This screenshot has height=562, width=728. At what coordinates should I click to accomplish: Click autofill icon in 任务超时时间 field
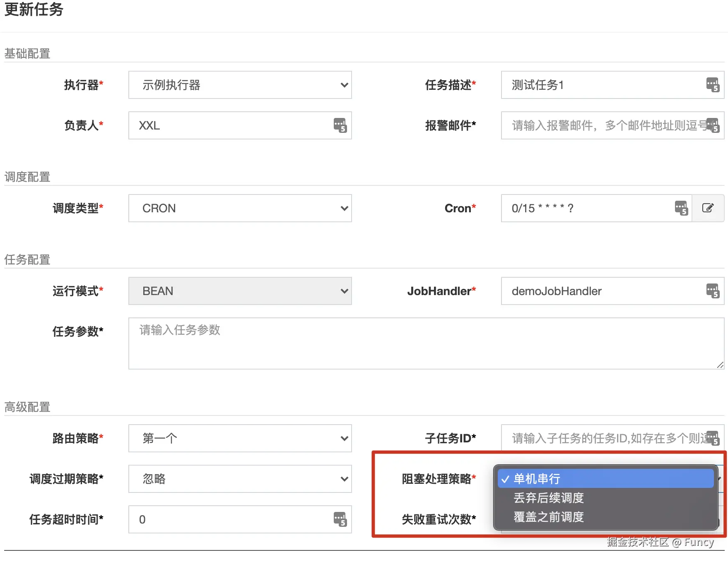(x=340, y=519)
